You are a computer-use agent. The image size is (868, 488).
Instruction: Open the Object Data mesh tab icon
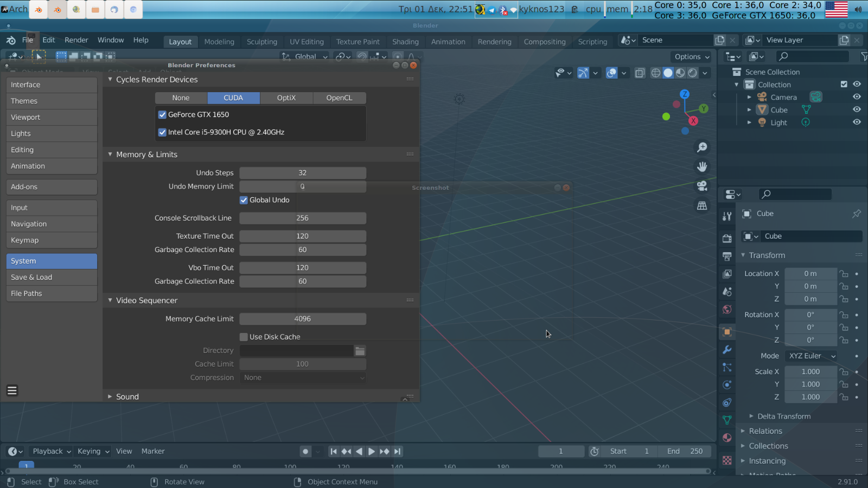pos(727,420)
